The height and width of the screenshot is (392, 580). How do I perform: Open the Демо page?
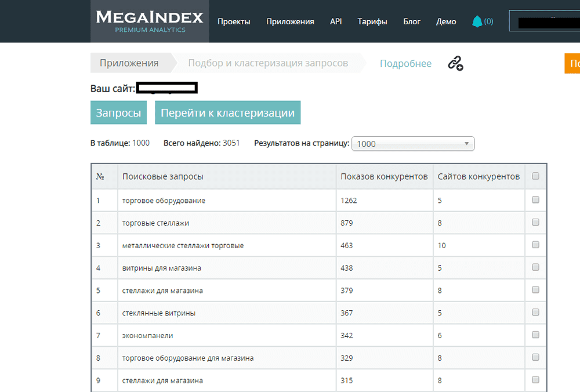point(445,21)
